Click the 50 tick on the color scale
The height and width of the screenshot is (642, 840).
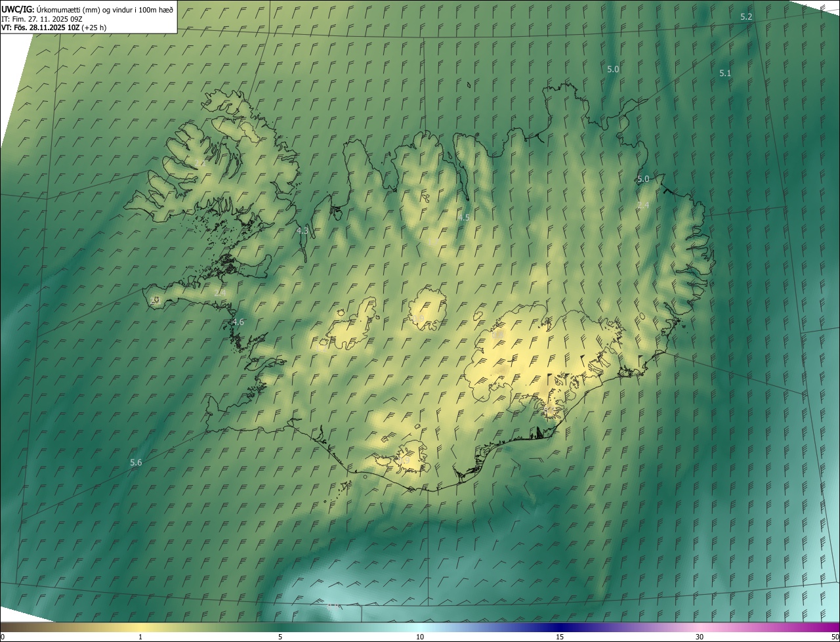pos(835,637)
